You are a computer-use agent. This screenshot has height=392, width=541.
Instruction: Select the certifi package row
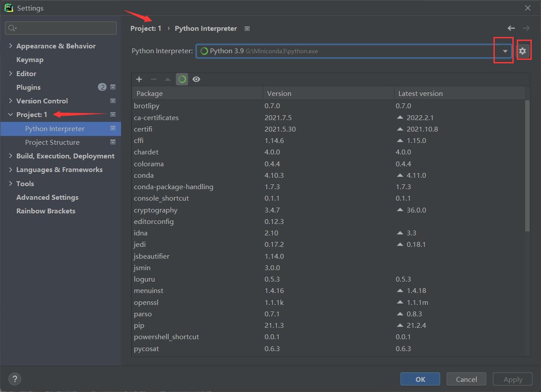(328, 129)
